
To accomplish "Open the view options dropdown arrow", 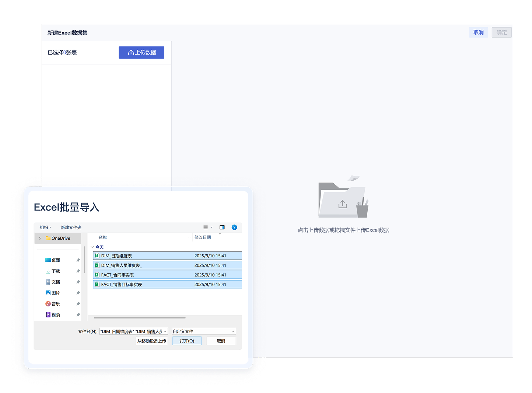I will 212,227.
